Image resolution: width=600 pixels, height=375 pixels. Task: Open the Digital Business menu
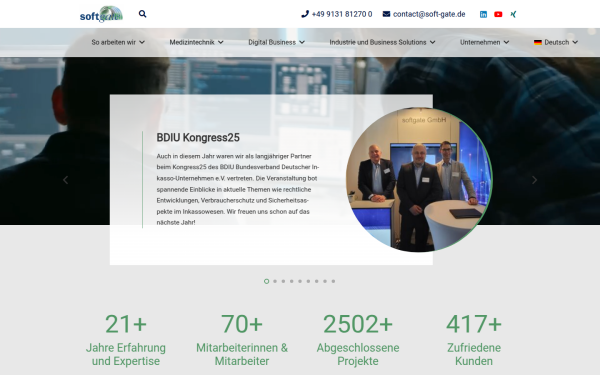click(x=276, y=42)
